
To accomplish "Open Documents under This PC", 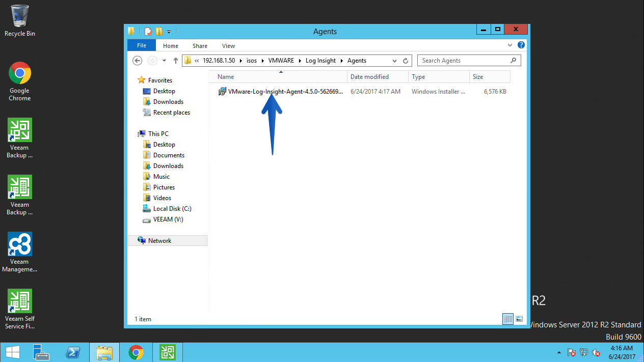I will 169,155.
